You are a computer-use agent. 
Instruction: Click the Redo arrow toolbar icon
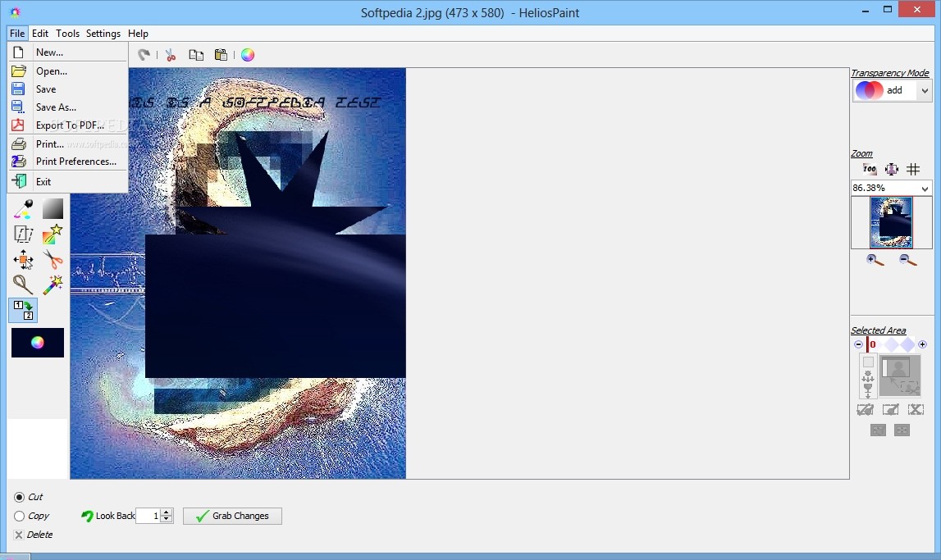(144, 55)
